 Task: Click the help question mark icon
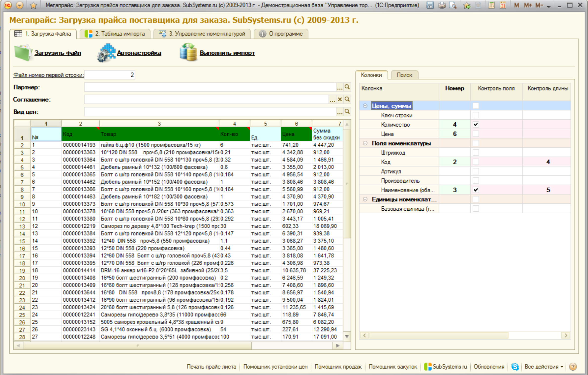(x=573, y=367)
